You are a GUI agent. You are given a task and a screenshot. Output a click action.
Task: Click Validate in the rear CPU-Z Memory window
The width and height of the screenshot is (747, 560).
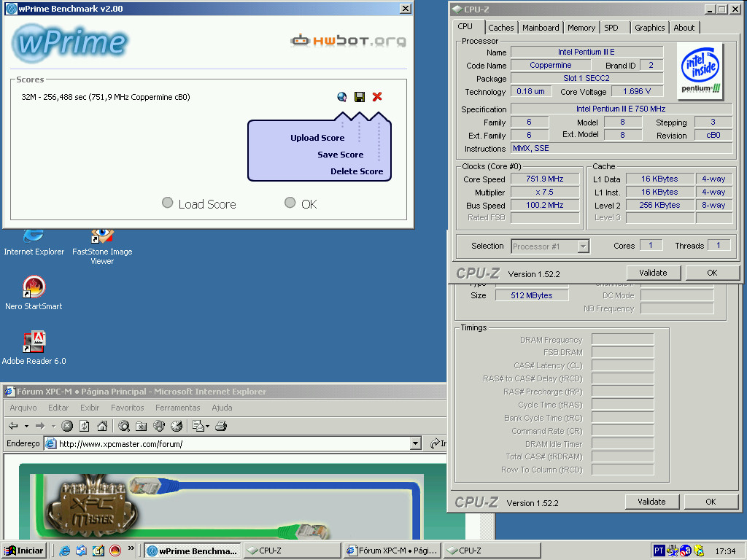pyautogui.click(x=651, y=502)
